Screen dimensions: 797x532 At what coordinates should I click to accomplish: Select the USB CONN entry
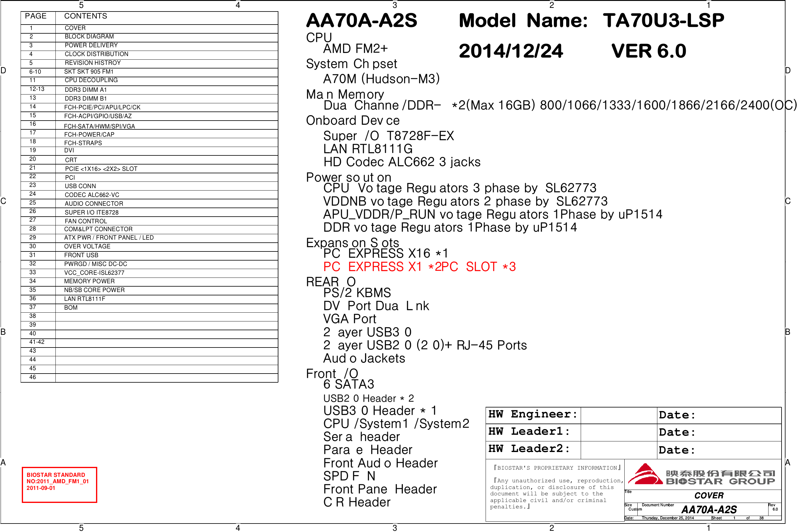pos(80,186)
